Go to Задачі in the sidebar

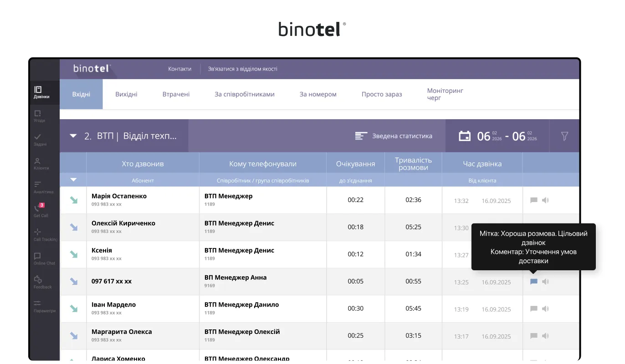click(40, 140)
